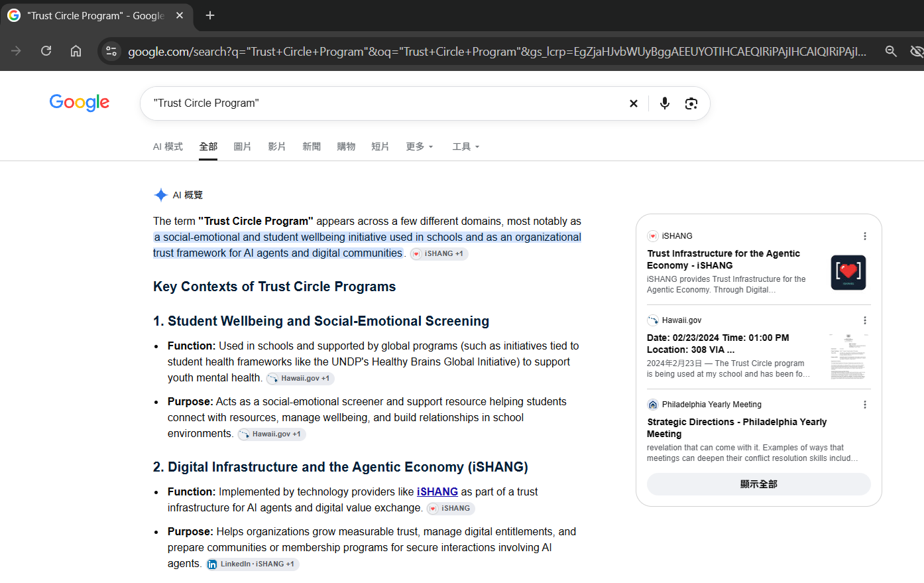Open options menu for Hawaii.gov source card
This screenshot has width=924, height=583.
[x=864, y=320]
